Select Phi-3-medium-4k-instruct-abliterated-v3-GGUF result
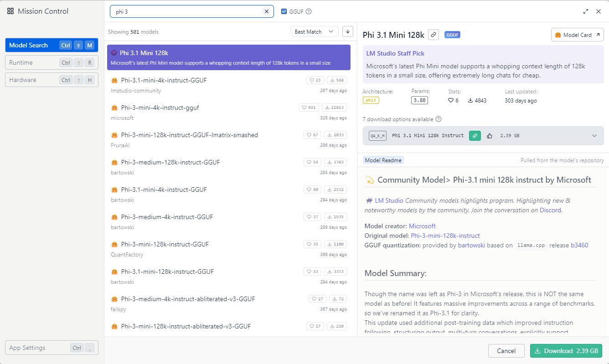Image resolution: width=609 pixels, height=364 pixels. point(229,303)
